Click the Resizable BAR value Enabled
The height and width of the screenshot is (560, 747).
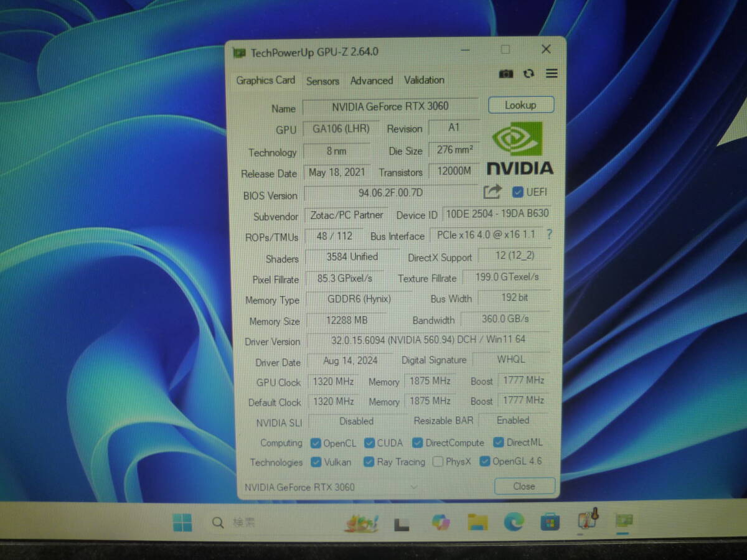(x=513, y=421)
